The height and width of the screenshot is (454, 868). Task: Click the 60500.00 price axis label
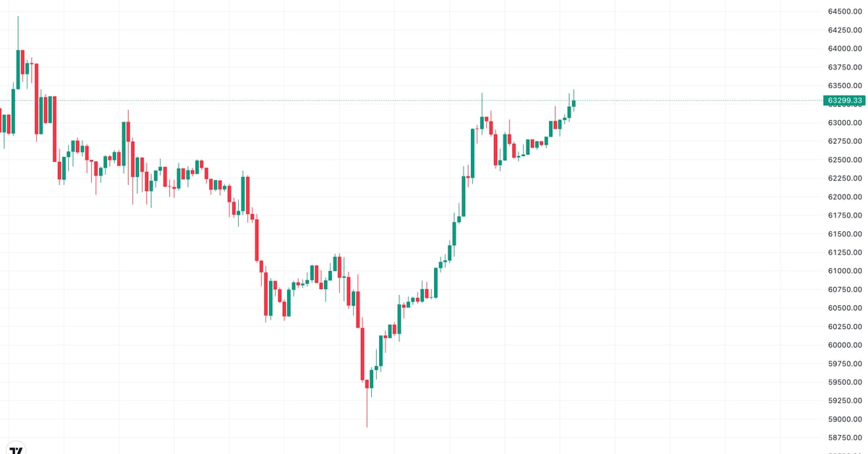(x=846, y=308)
